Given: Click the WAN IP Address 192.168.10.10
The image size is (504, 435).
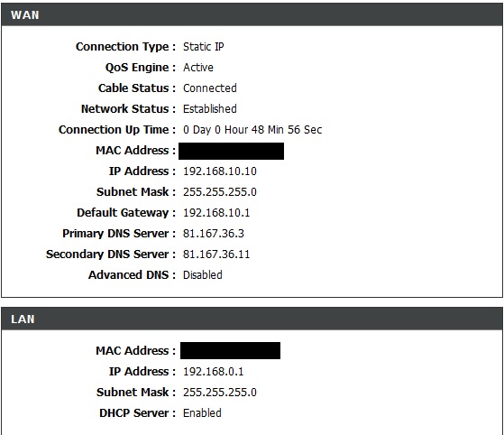Looking at the screenshot, I should coord(220,171).
